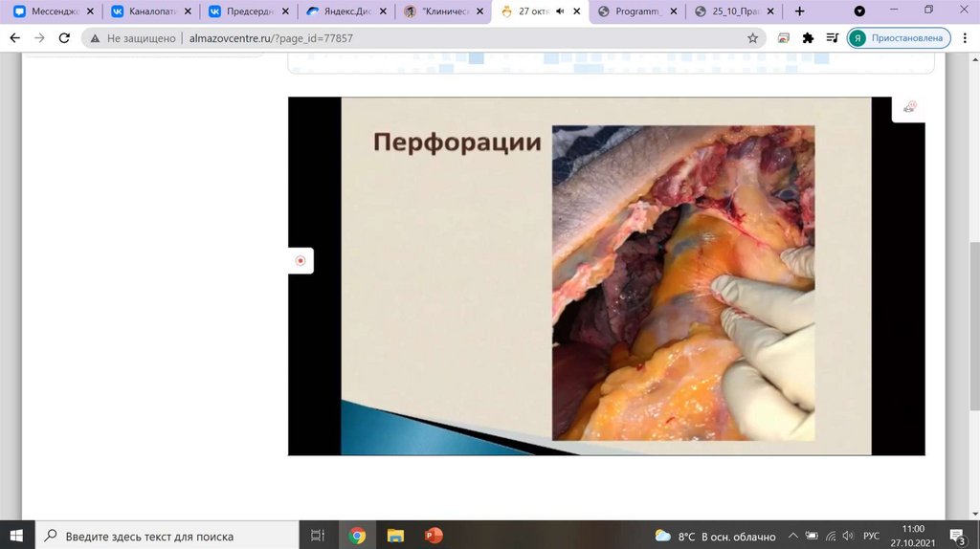Viewport: 980px width, 549px height.
Task: Bookmark this page with the star
Action: [752, 38]
